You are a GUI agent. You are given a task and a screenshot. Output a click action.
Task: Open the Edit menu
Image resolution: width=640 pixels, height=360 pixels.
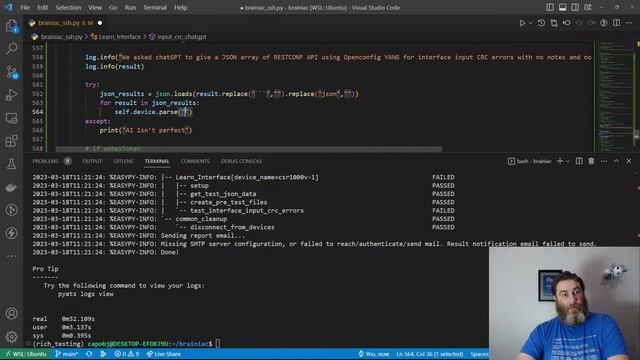click(x=42, y=7)
